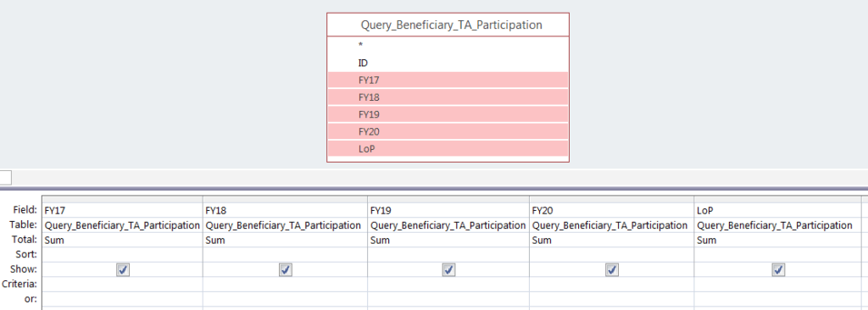Open Table cell under FY20 column

(x=612, y=225)
